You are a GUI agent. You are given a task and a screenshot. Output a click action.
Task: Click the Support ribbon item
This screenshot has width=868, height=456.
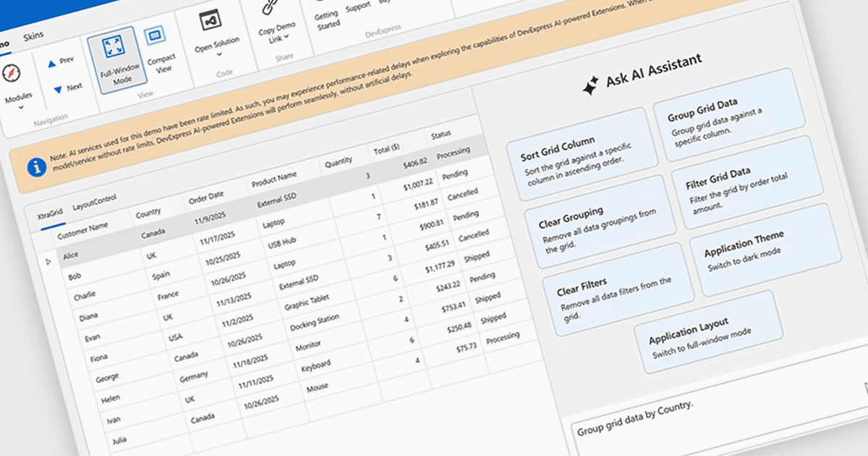(358, 7)
